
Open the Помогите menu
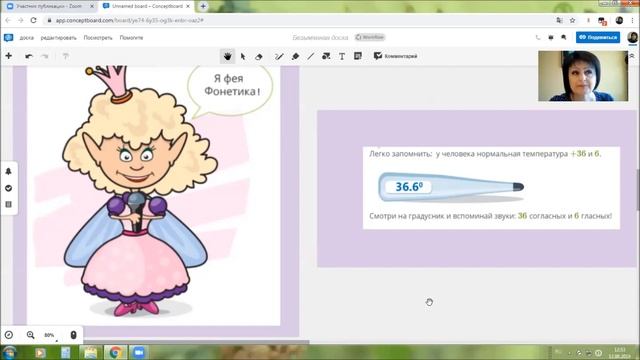[x=131, y=38]
